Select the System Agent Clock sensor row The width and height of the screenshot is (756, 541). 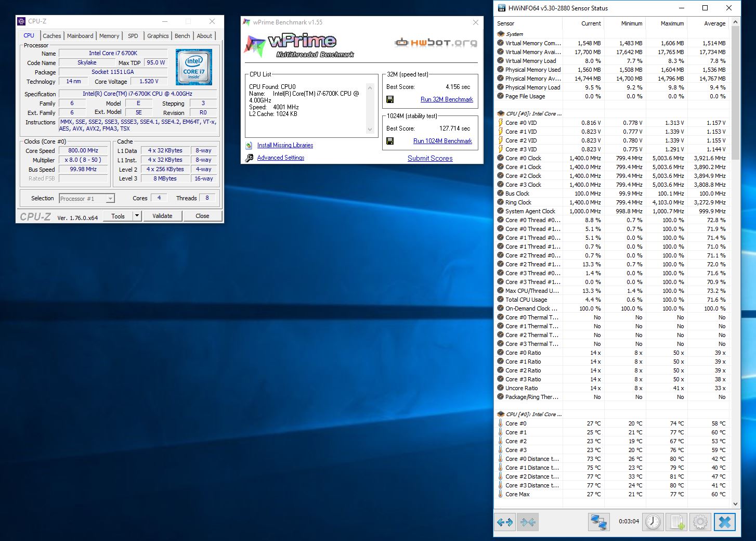click(612, 211)
